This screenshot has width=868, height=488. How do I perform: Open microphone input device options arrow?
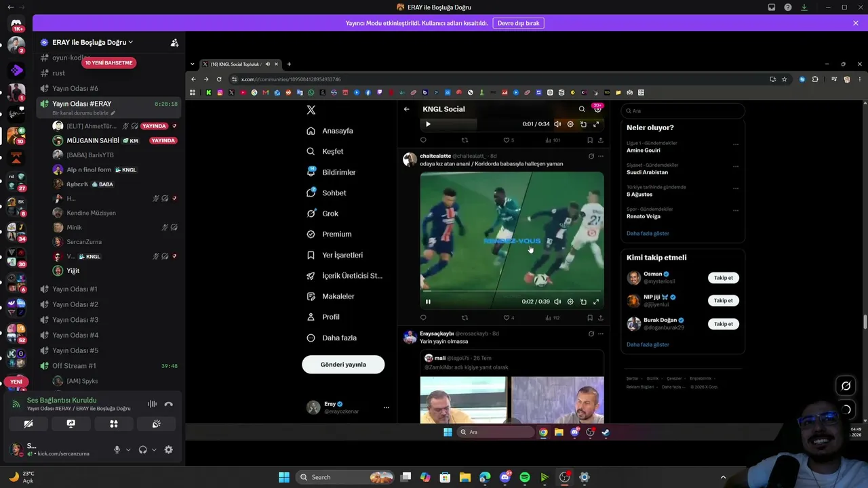click(x=128, y=449)
